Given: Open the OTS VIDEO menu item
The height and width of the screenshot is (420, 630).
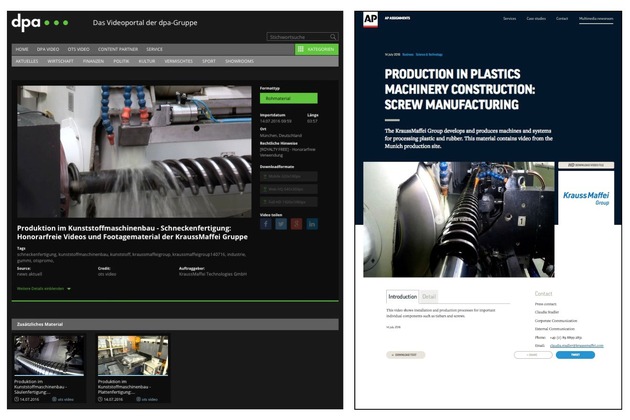Looking at the screenshot, I should tap(78, 49).
